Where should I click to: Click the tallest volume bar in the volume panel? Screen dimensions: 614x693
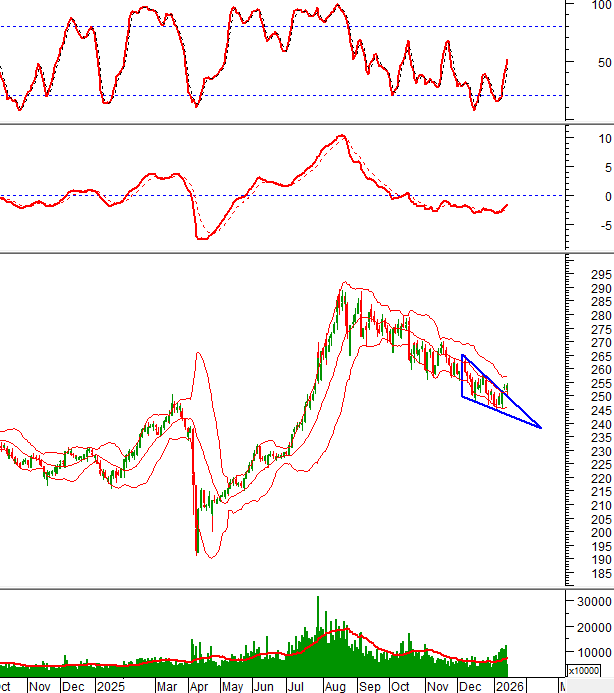pos(318,600)
